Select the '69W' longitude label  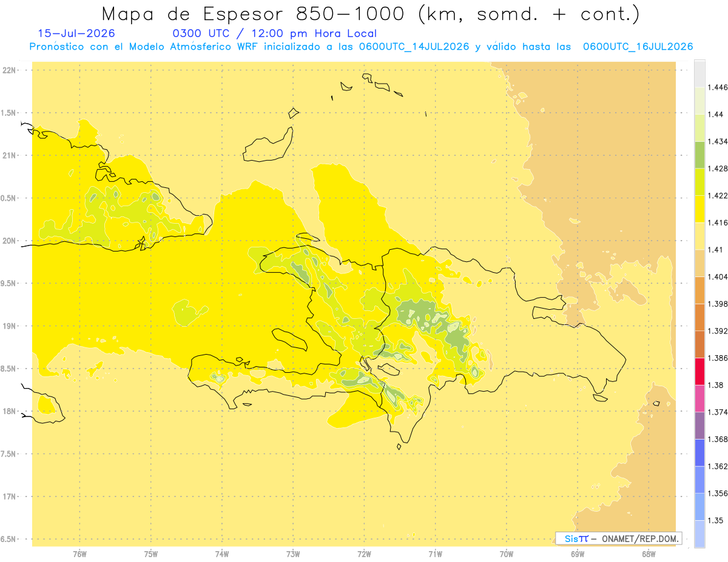tap(578, 554)
